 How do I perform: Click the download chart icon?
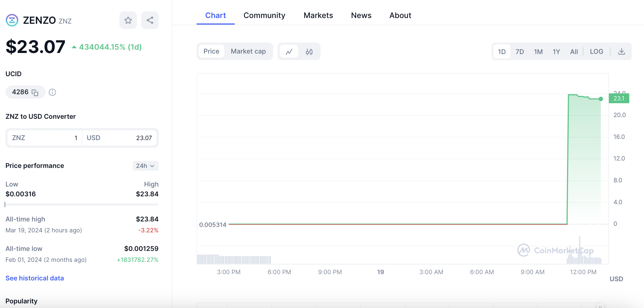(x=621, y=52)
